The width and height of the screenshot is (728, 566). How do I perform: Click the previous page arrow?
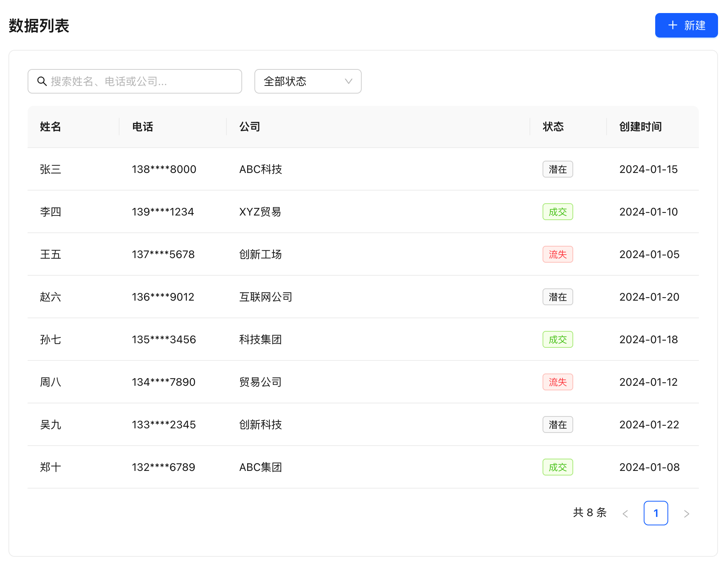626,513
